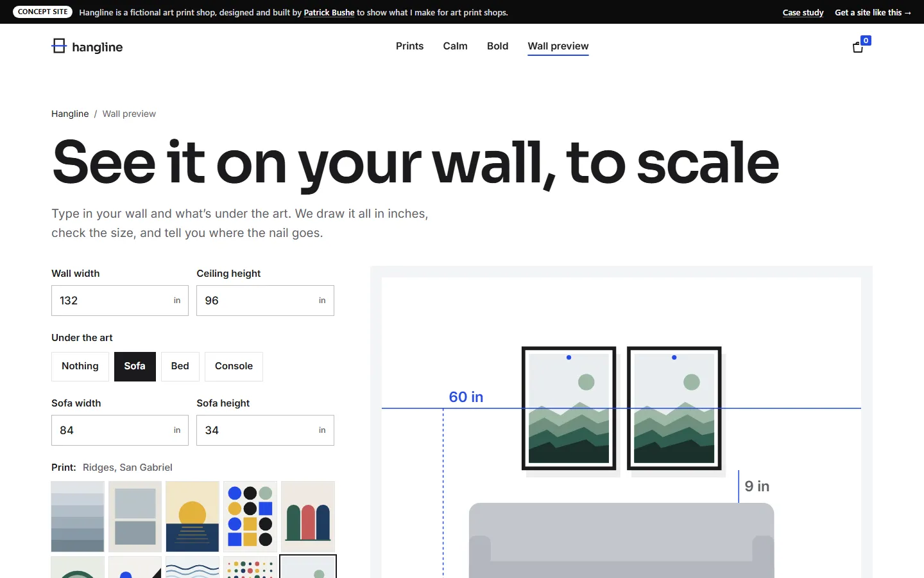
Task: Open the shopping bag cart icon
Action: (859, 47)
